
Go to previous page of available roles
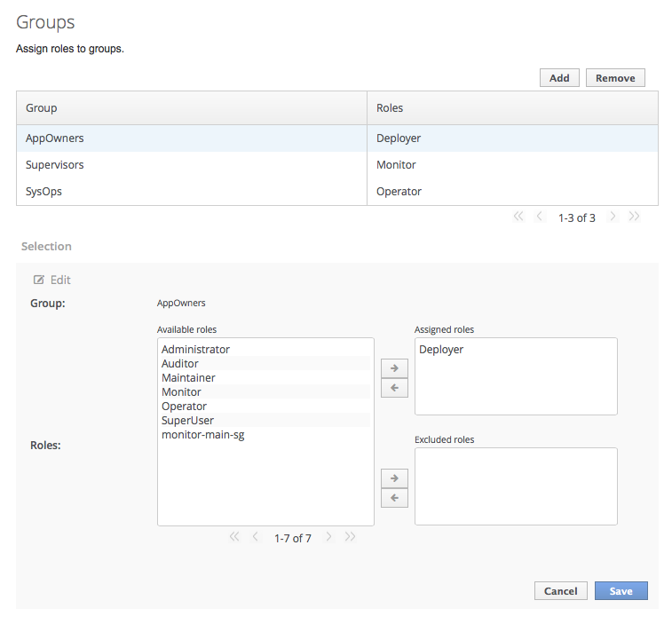(x=256, y=537)
